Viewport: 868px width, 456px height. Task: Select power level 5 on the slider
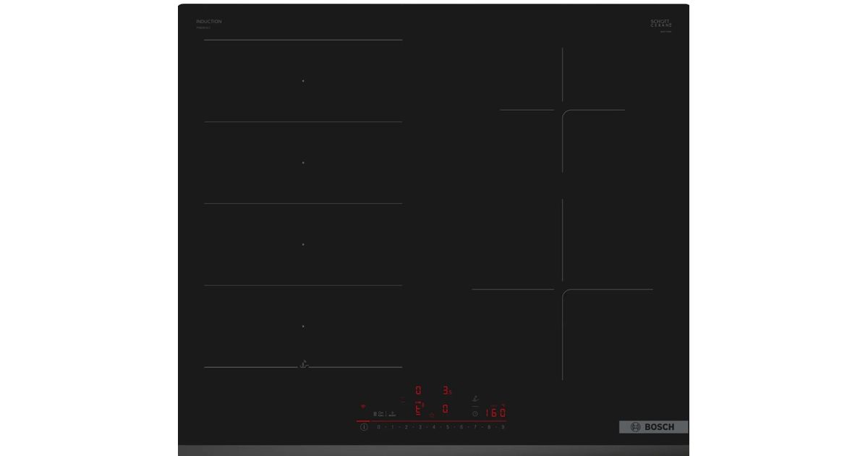(x=447, y=427)
